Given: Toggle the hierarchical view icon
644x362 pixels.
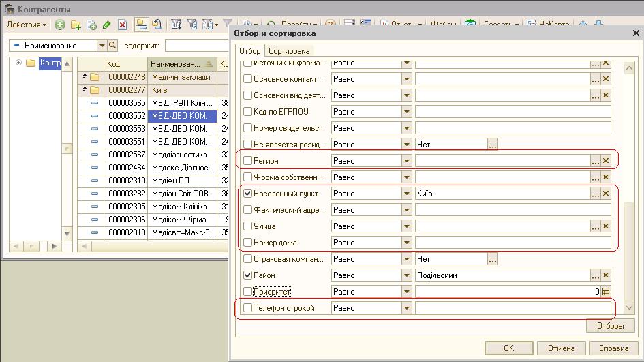Looking at the screenshot, I should click(x=141, y=25).
